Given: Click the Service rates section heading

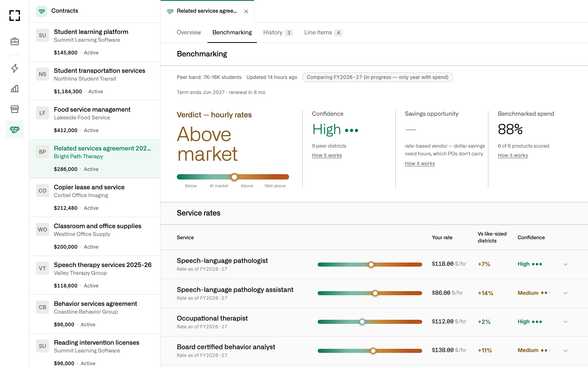Looking at the screenshot, I should (198, 213).
